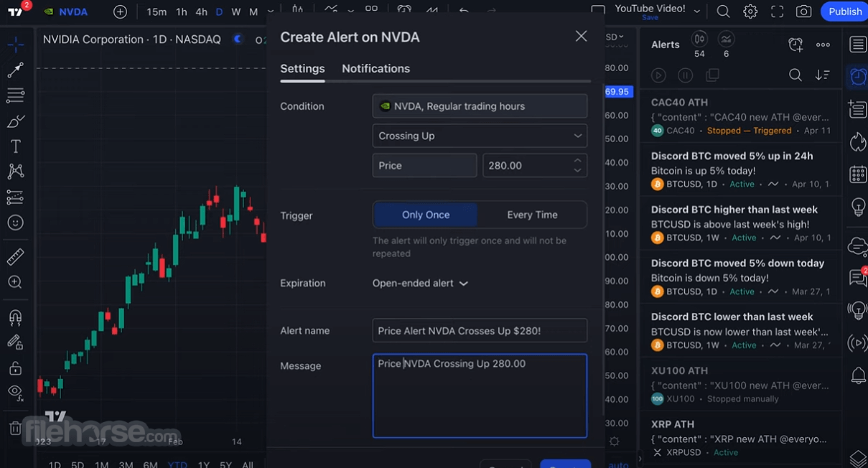Remove objects with trash icon
Screen dimensions: 868x468
[15, 428]
